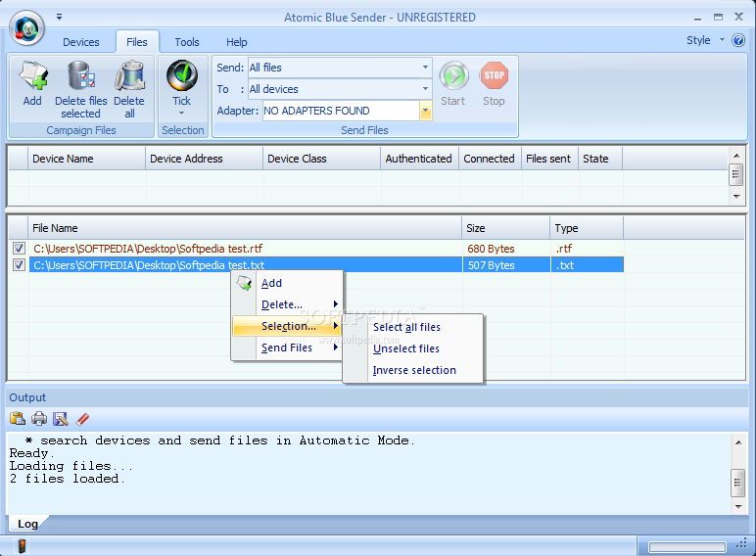
Task: Click the Softpedia test.txt file name
Action: [149, 265]
